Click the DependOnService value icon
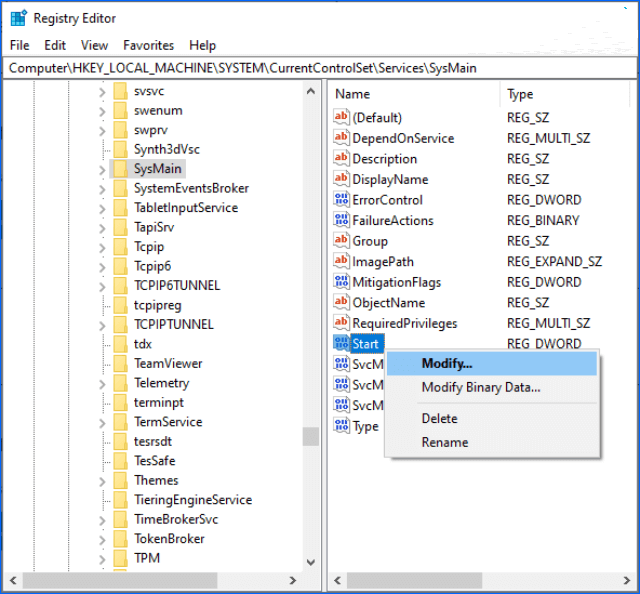This screenshot has width=640, height=594. 341,138
